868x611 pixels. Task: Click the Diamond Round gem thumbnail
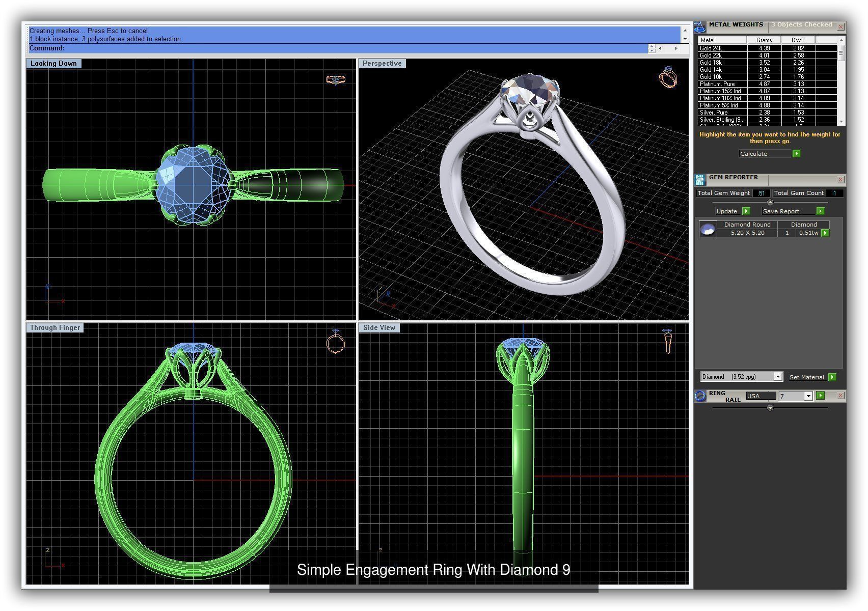pos(708,229)
